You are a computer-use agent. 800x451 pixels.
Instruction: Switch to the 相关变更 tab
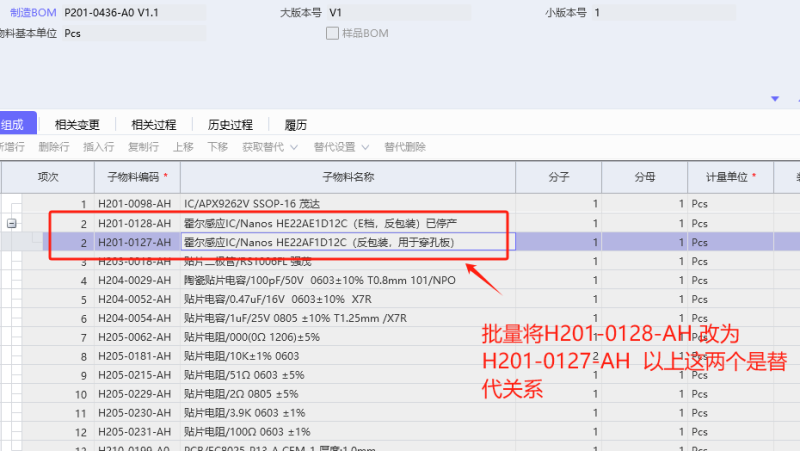point(77,125)
